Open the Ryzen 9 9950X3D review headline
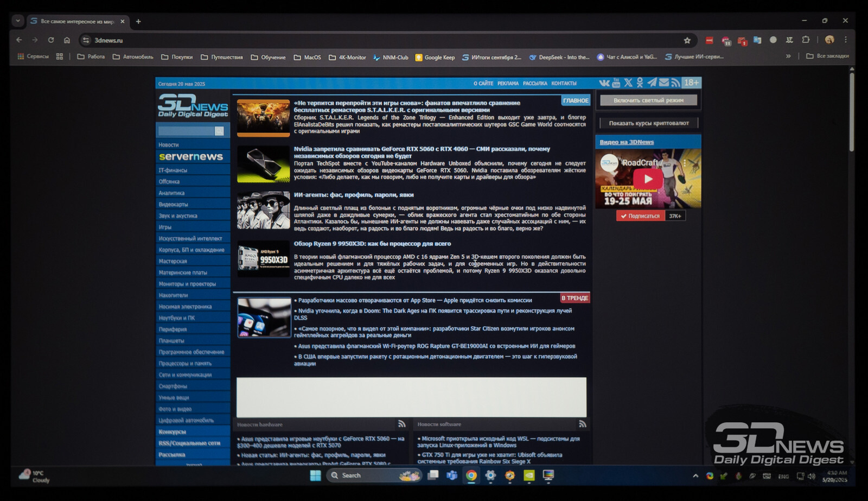The image size is (868, 501). tap(372, 244)
